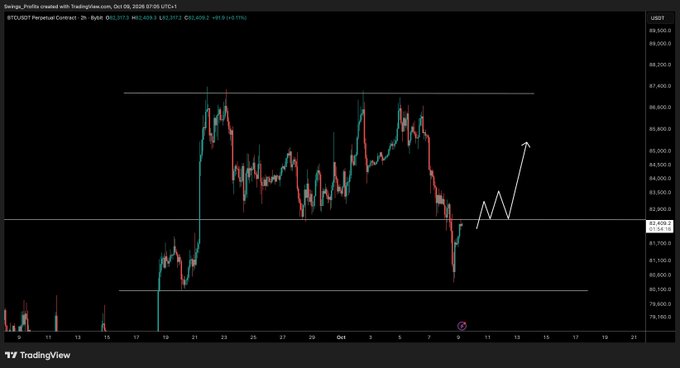Click the current price label 82,409.2
Image resolution: width=680 pixels, height=368 pixels.
click(660, 223)
